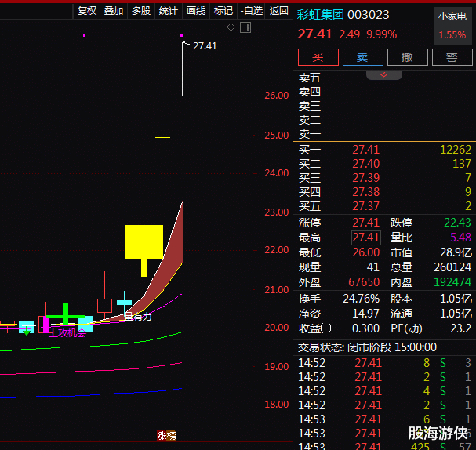Click the 9.99% change percentage
This screenshot has height=450, width=476.
[x=382, y=34]
